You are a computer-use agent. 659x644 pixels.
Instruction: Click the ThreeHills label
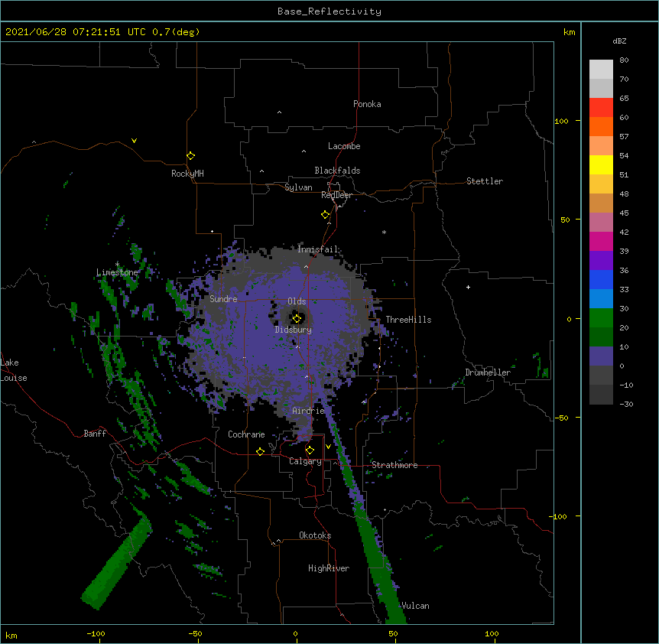408,320
